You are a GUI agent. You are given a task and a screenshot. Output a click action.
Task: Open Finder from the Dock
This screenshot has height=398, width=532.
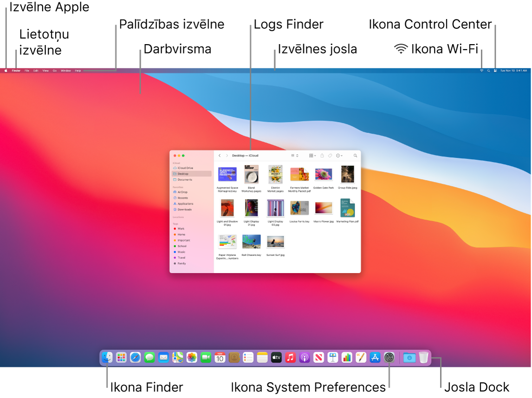107,357
